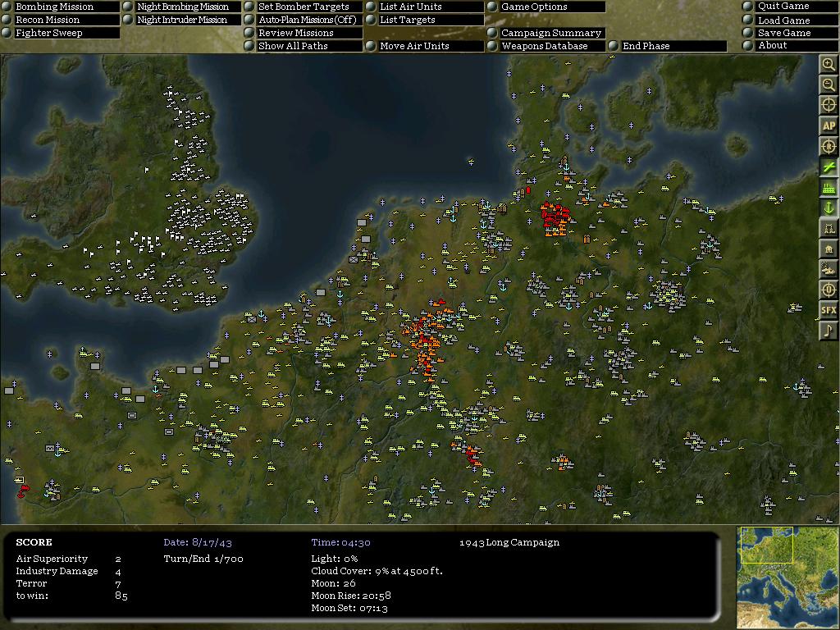The width and height of the screenshot is (840, 630).
Task: Click the Europe minimap
Action: tap(788, 577)
